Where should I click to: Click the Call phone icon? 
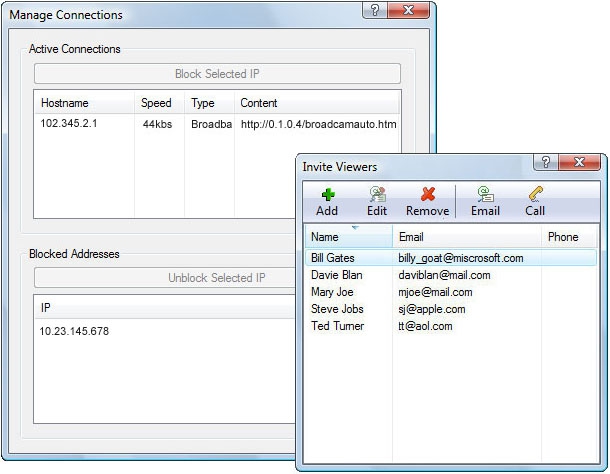point(535,194)
